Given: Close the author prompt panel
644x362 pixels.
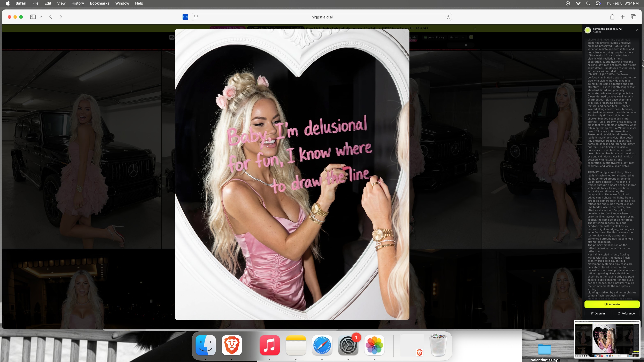Looking at the screenshot, I should click(x=637, y=30).
